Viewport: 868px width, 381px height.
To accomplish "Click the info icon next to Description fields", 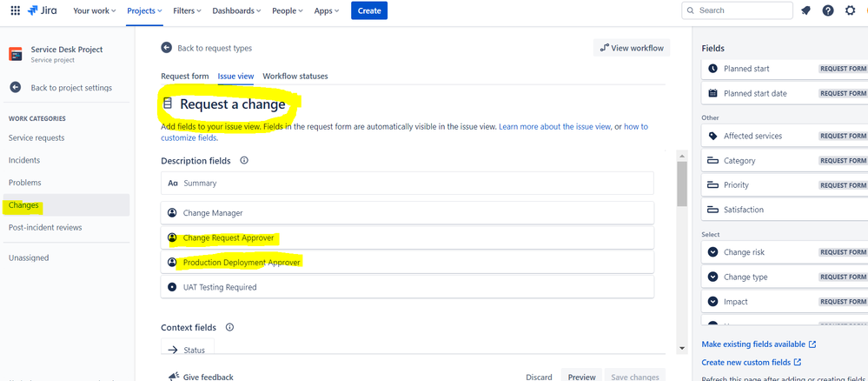I will (x=243, y=160).
